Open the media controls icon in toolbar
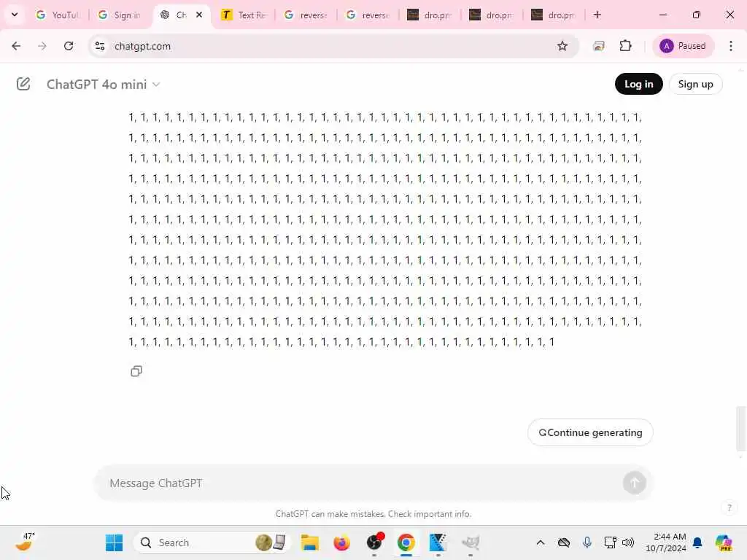Image resolution: width=747 pixels, height=560 pixels. (x=599, y=46)
